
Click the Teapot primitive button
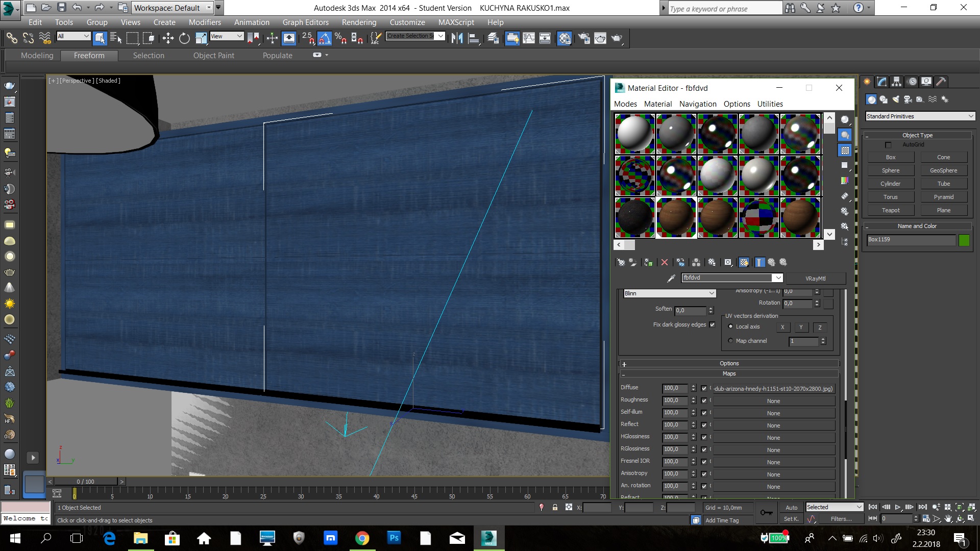(891, 210)
